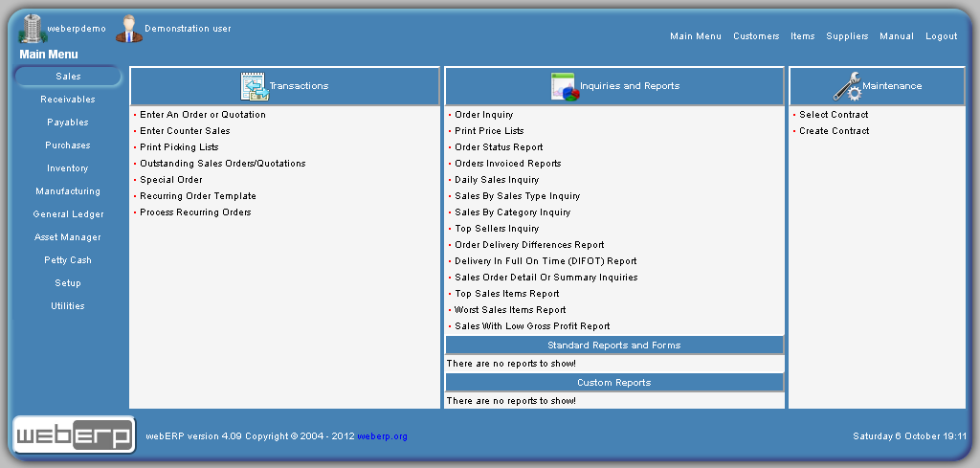Switch to the Inventory module
This screenshot has height=468, width=980.
point(68,168)
